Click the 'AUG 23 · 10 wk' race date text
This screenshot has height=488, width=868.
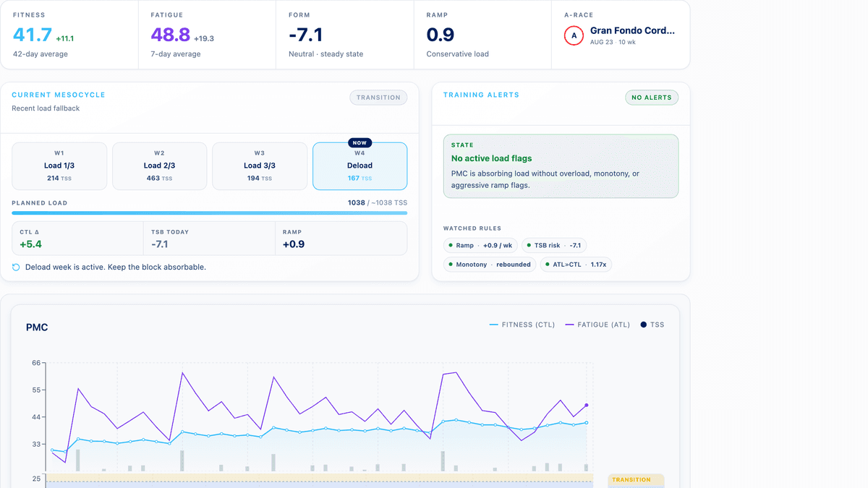(x=613, y=43)
